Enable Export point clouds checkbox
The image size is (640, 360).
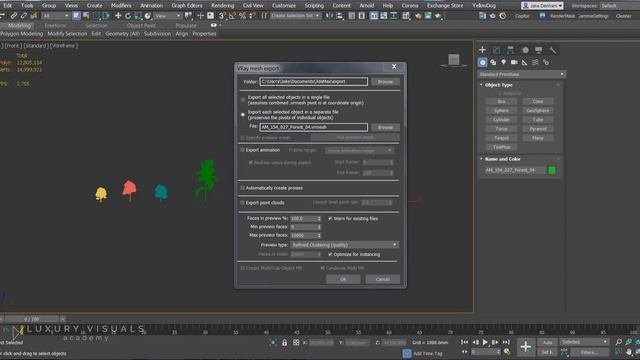tap(242, 202)
